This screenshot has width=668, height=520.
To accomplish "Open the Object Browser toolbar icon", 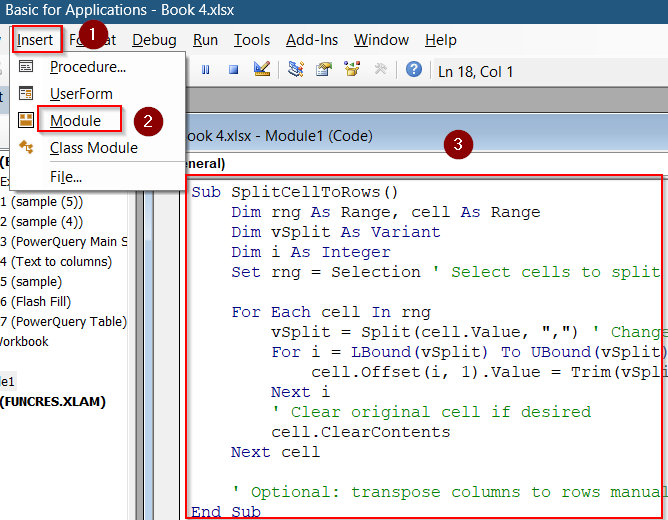I will tap(352, 69).
